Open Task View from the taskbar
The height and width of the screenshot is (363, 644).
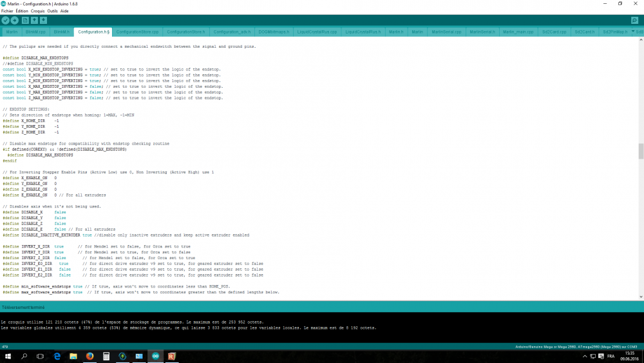coord(40,356)
